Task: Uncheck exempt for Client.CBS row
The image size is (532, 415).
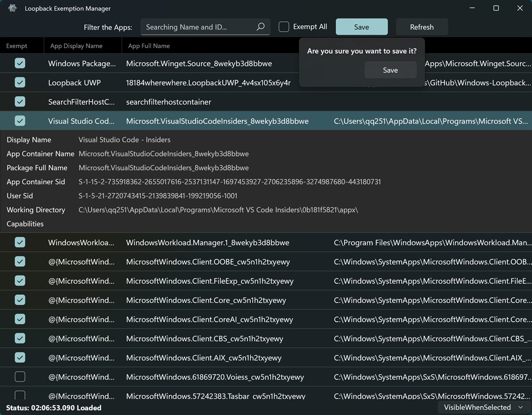Action: pos(20,339)
